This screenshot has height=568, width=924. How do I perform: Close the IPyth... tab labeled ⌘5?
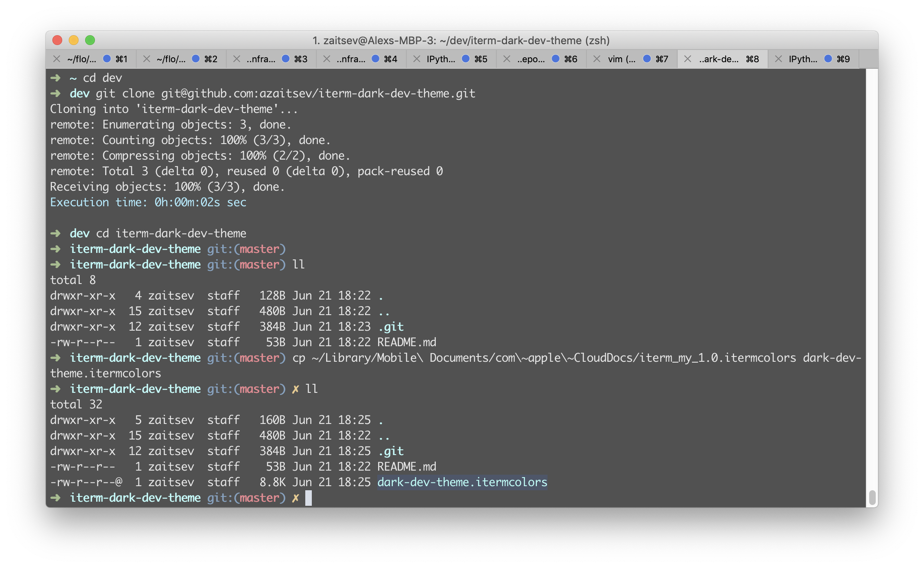tap(417, 59)
